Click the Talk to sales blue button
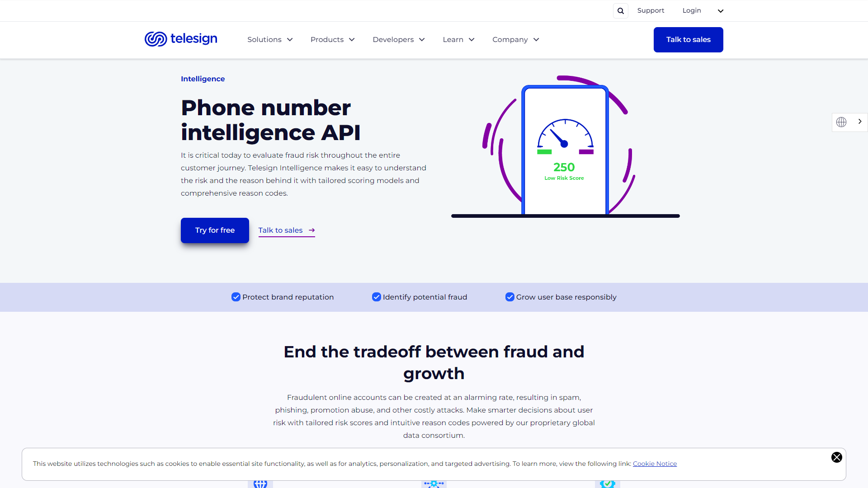This screenshot has height=488, width=868. coord(689,39)
